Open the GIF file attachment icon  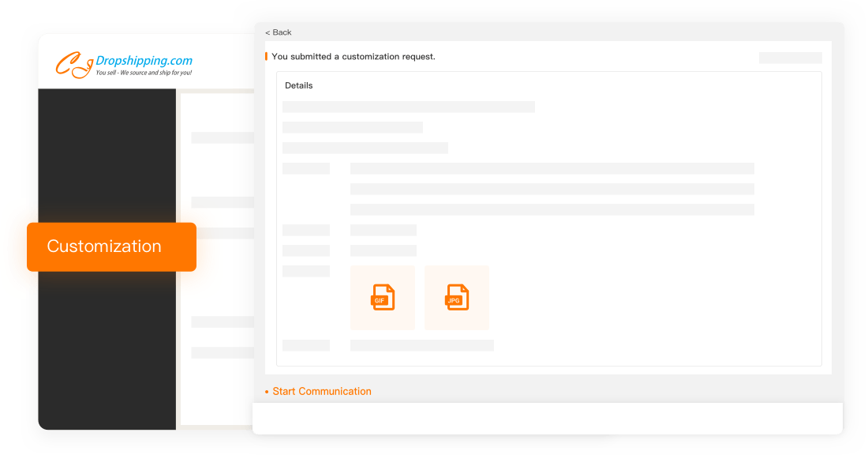383,297
